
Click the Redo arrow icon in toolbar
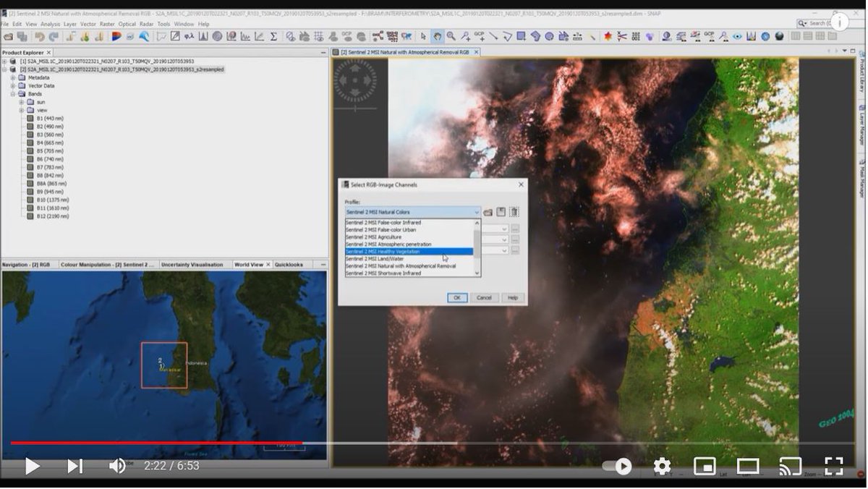(x=53, y=36)
